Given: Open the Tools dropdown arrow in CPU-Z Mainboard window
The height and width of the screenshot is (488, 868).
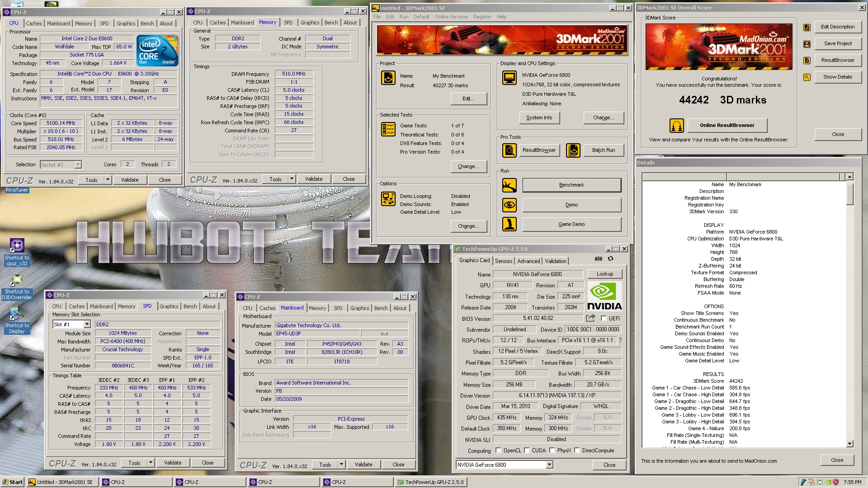Looking at the screenshot, I should pos(341,465).
